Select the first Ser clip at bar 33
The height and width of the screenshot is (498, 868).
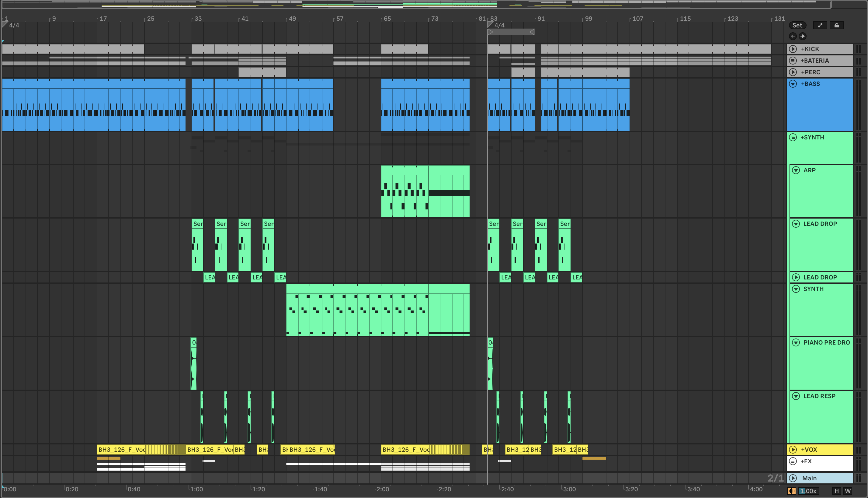coord(197,245)
